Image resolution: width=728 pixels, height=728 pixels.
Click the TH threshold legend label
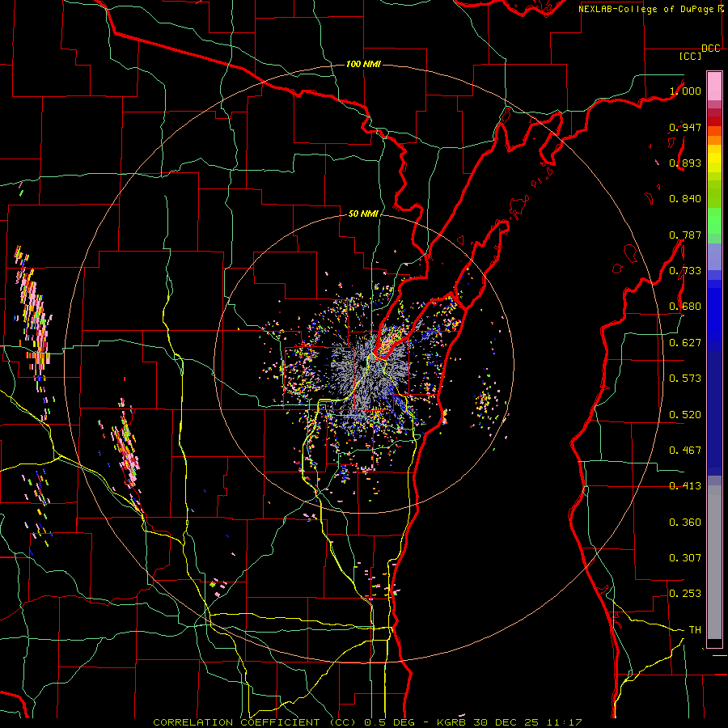(x=695, y=630)
